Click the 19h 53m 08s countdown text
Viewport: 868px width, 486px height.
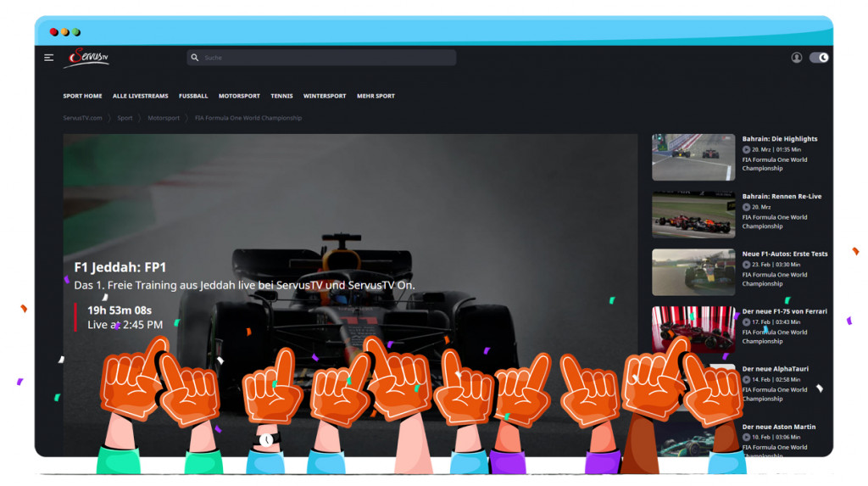(x=120, y=310)
